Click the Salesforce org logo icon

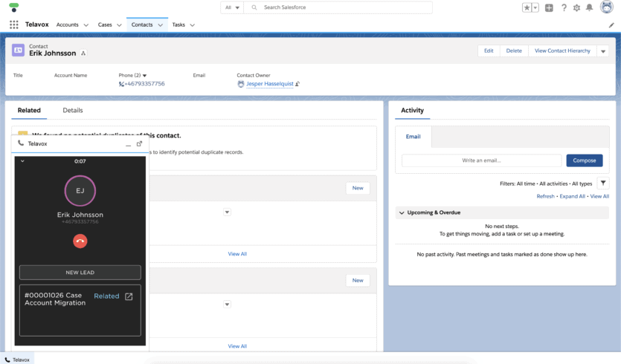click(14, 7)
